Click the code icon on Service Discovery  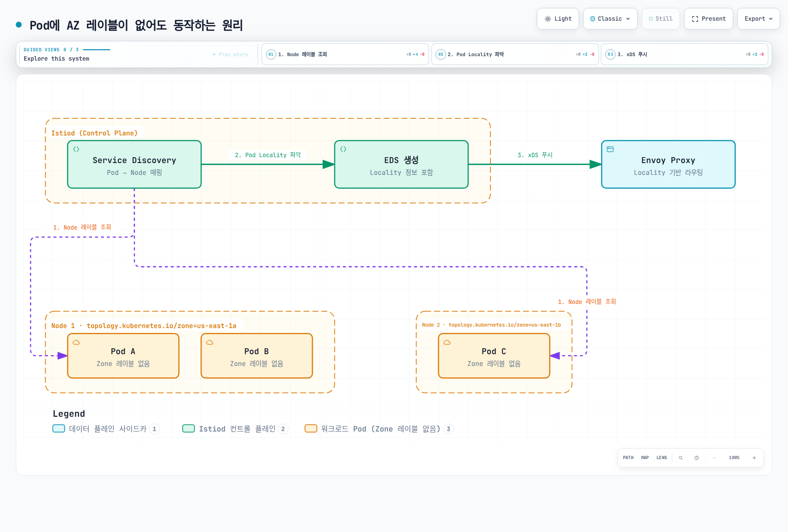pyautogui.click(x=76, y=149)
